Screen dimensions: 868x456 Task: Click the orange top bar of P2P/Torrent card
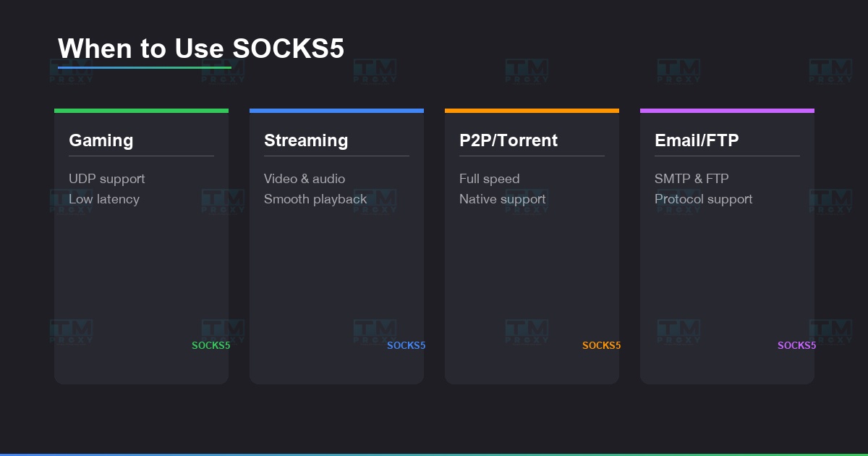pos(532,111)
